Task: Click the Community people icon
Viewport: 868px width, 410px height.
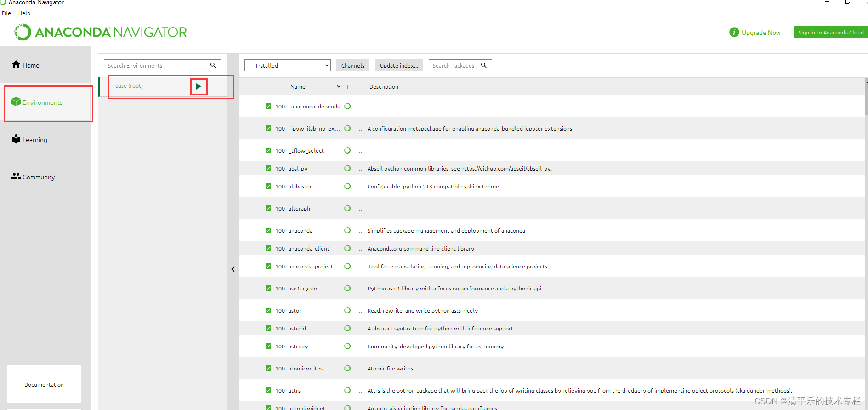Action: pos(16,176)
